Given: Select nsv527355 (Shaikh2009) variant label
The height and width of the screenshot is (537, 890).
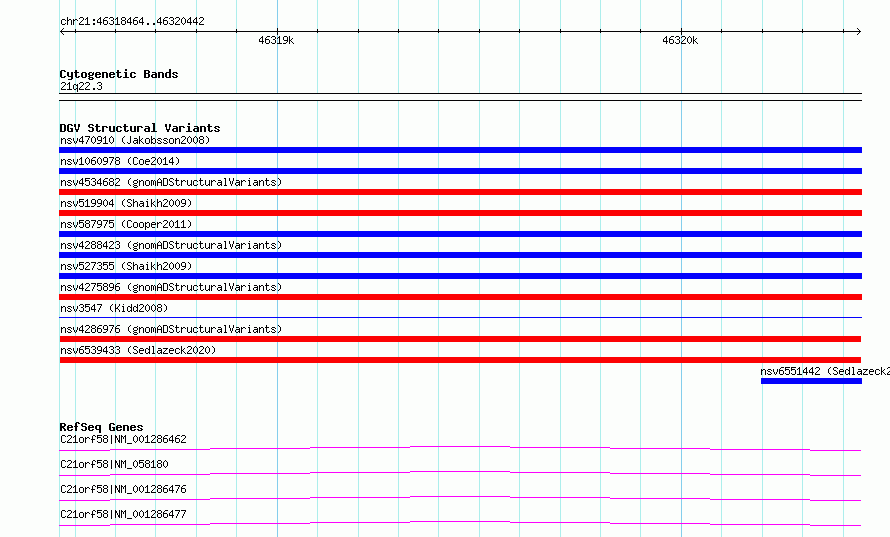Looking at the screenshot, I should tap(126, 266).
